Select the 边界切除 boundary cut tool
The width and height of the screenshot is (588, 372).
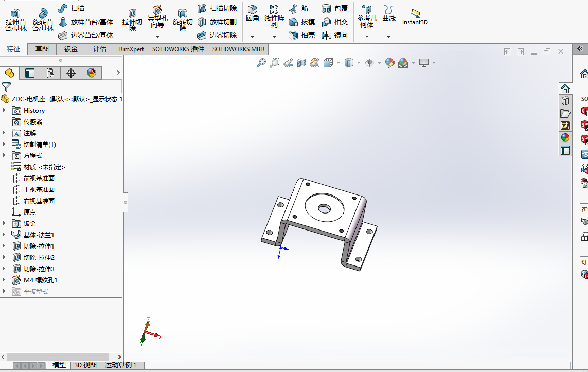pyautogui.click(x=217, y=36)
